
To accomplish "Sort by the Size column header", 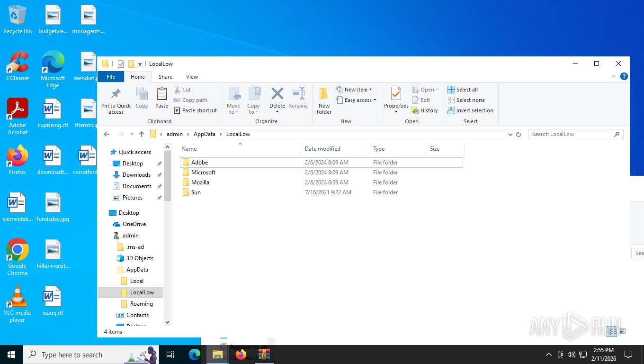I will click(x=446, y=149).
